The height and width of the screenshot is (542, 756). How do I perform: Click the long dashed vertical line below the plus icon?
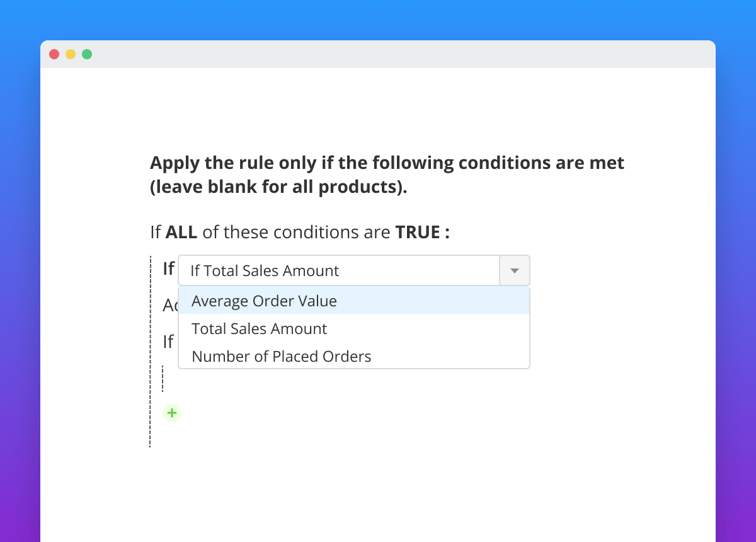(x=150, y=435)
